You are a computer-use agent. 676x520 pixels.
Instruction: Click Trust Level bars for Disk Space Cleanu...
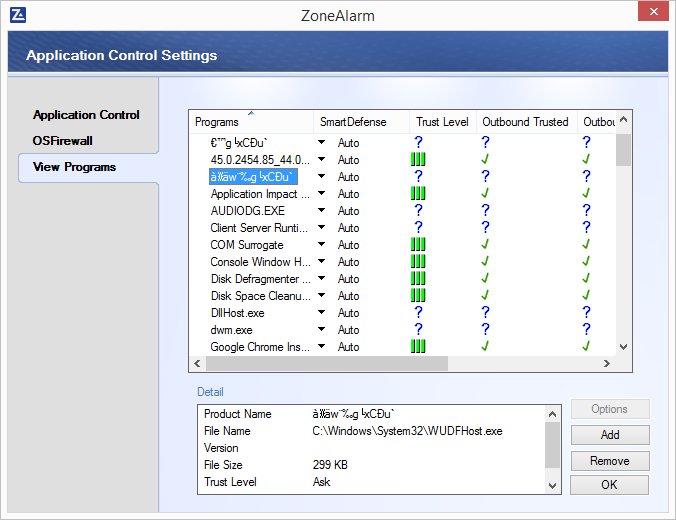[x=418, y=295]
